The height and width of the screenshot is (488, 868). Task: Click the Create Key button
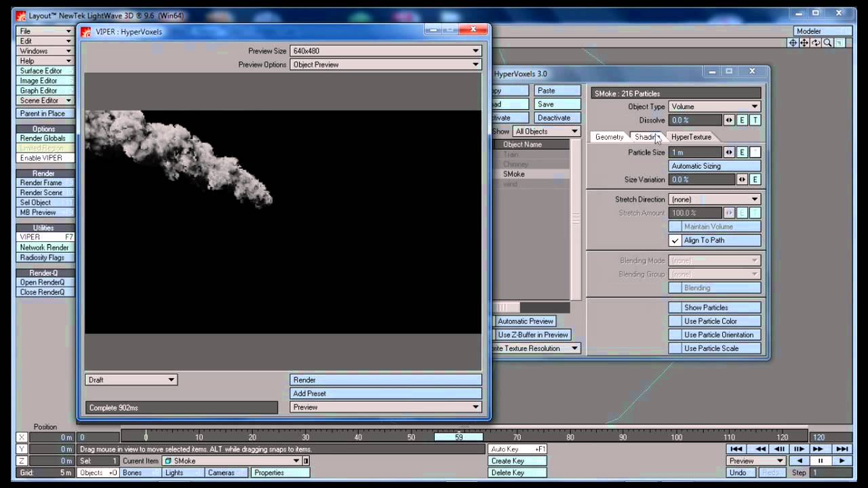[517, 461]
